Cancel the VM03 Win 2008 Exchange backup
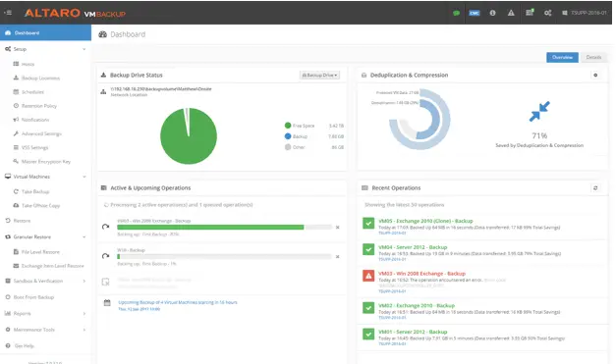 [x=337, y=227]
